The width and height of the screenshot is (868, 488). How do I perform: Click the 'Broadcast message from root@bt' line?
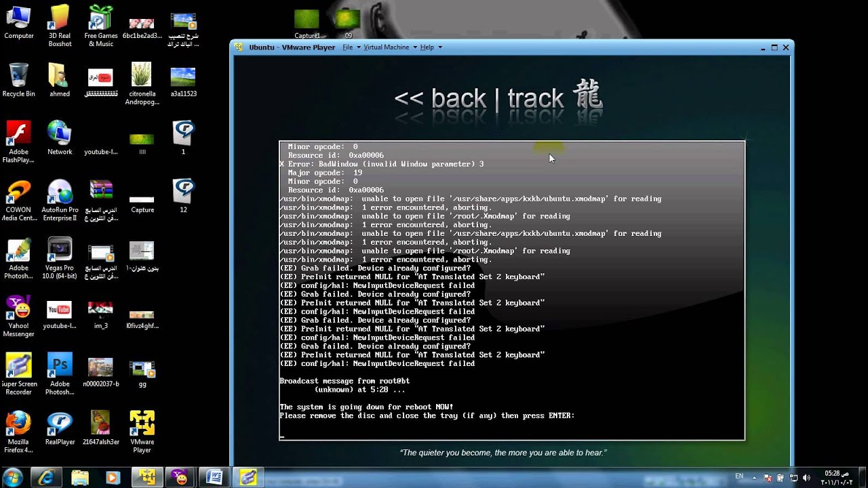[344, 381]
